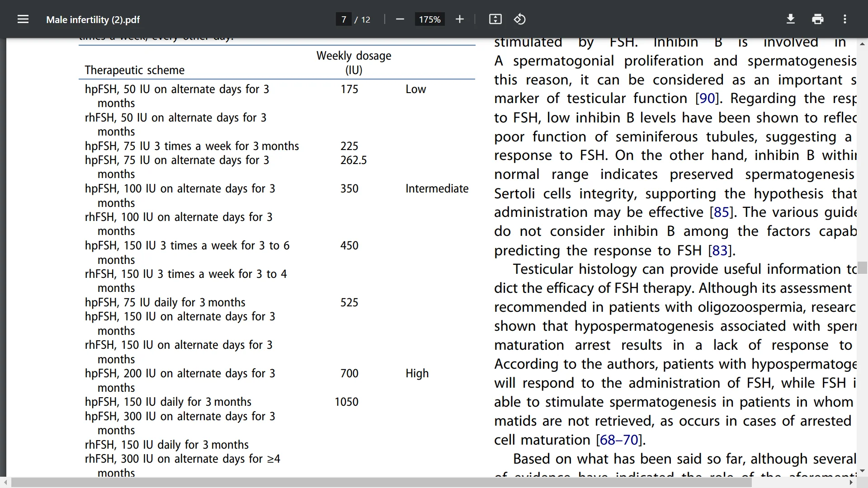The height and width of the screenshot is (488, 868).
Task: Click 'rhFSH, 300 IU on alternate days' row
Action: click(183, 466)
